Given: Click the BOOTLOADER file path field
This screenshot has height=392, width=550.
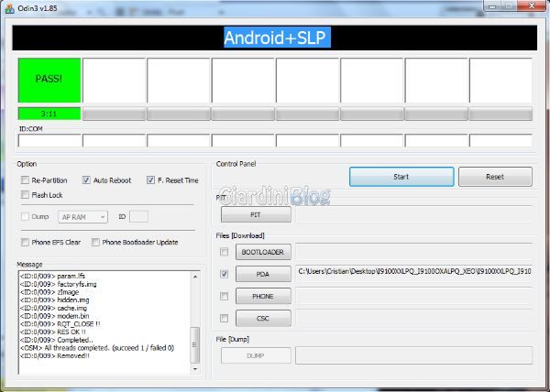Looking at the screenshot, I should [x=414, y=252].
